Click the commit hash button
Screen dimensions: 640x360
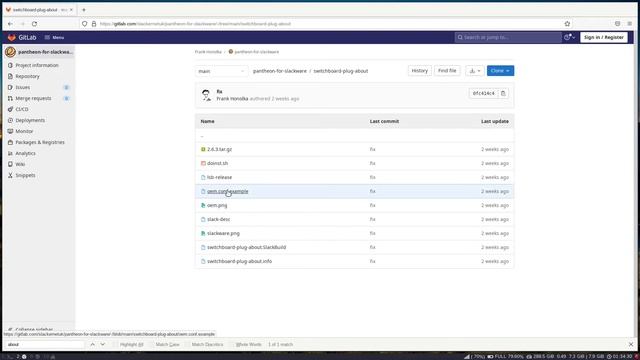(483, 93)
